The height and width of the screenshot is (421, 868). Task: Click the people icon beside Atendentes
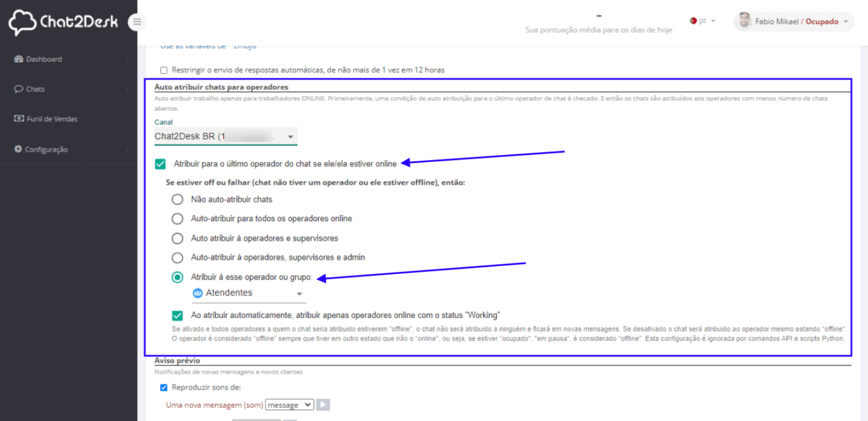click(198, 293)
